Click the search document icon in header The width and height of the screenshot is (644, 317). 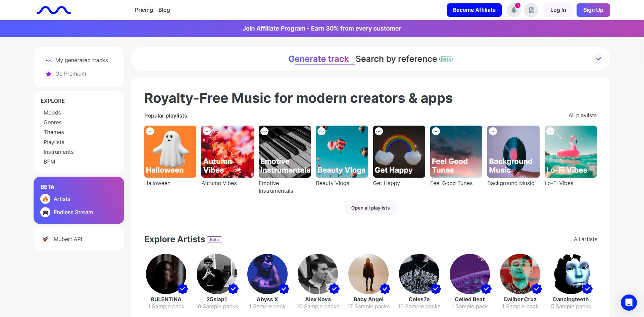pyautogui.click(x=531, y=10)
